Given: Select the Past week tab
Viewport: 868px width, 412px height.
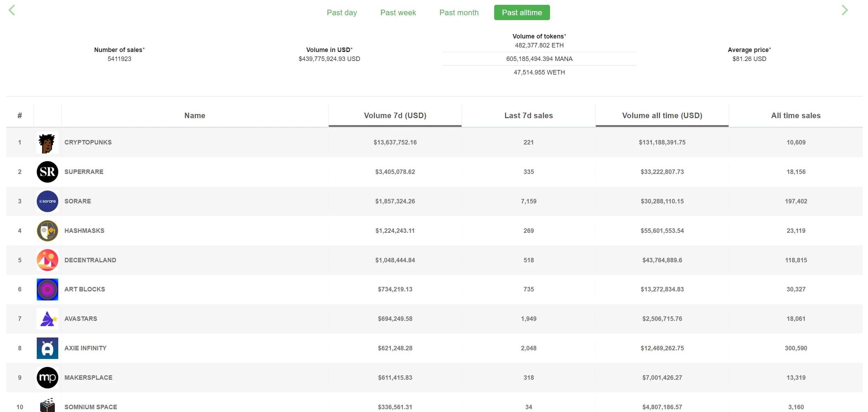Looking at the screenshot, I should coord(398,13).
